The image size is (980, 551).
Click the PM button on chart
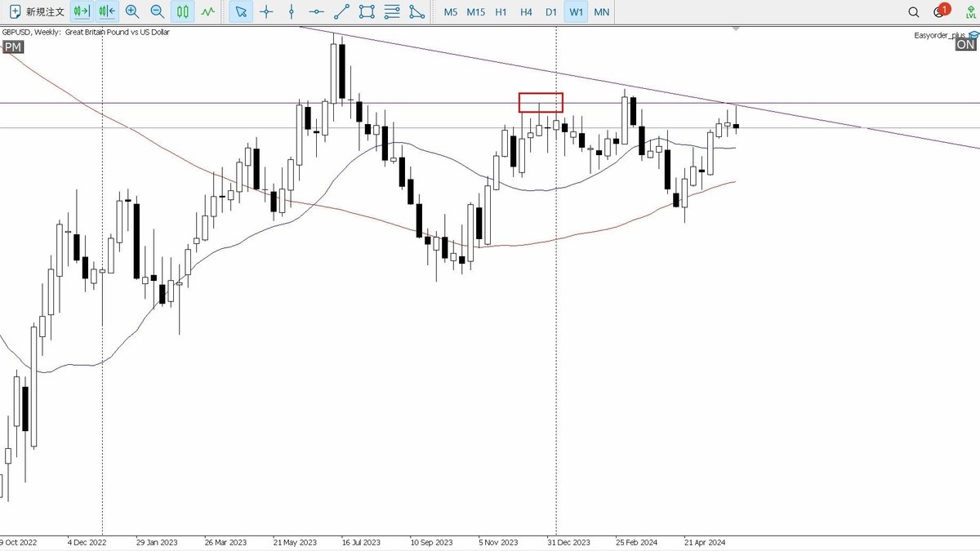pyautogui.click(x=13, y=48)
